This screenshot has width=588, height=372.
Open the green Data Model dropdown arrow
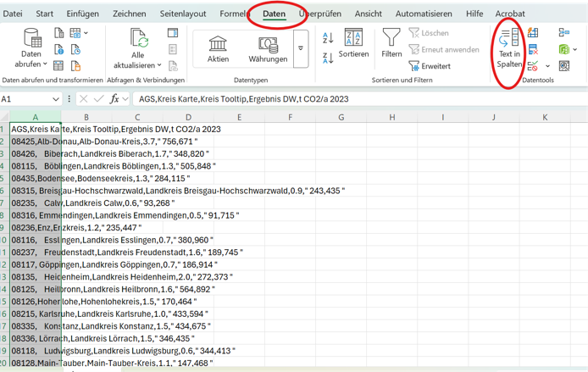tap(575, 49)
